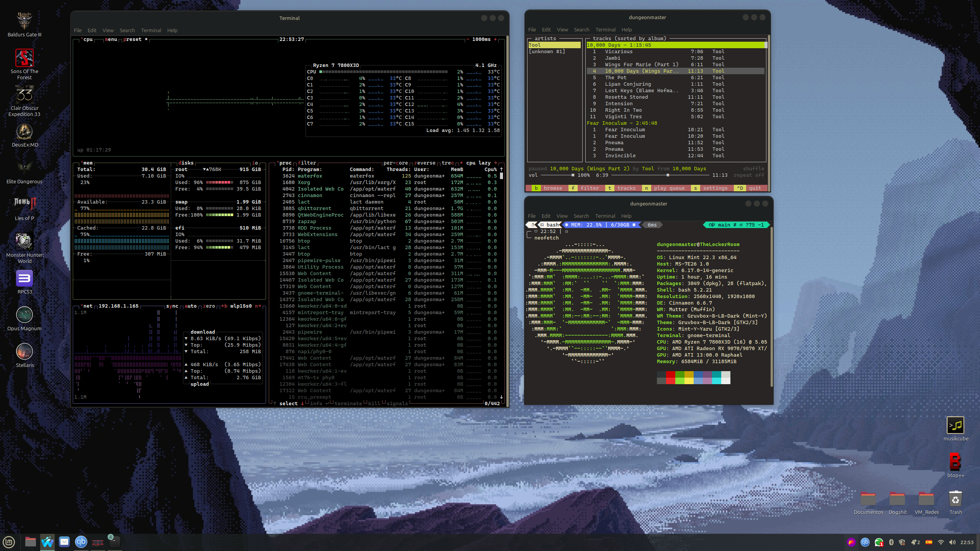Toggle tree view in btop proc

pyautogui.click(x=448, y=163)
